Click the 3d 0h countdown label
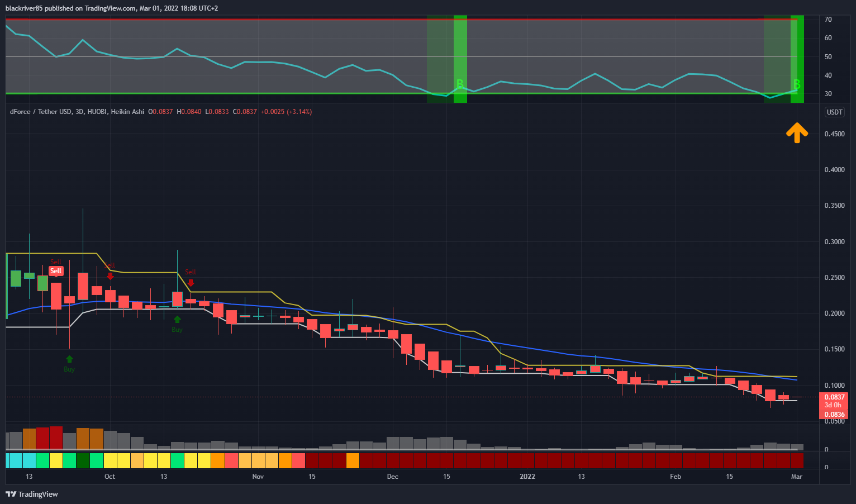Screen dimensions: 856x504 (x=833, y=405)
